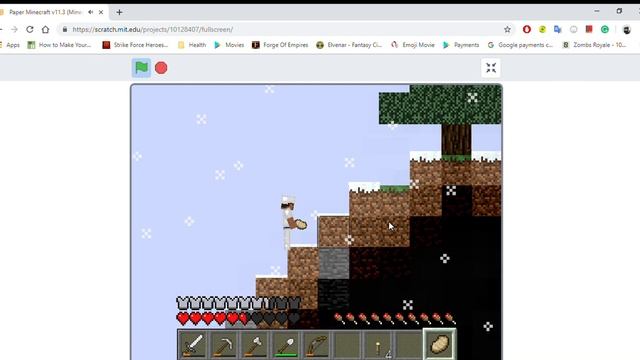Open the Google Translate extension icon
The width and height of the screenshot is (640, 360).
558,29
